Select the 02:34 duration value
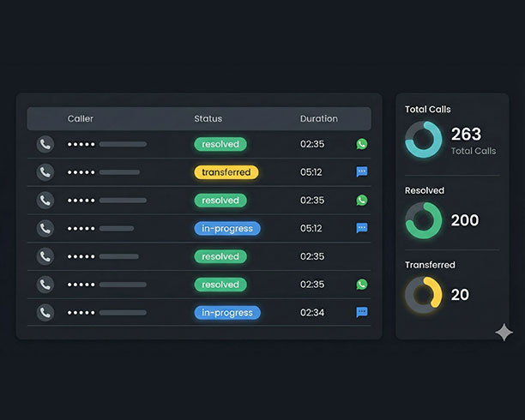Viewport: 525px width, 420px height. point(312,313)
